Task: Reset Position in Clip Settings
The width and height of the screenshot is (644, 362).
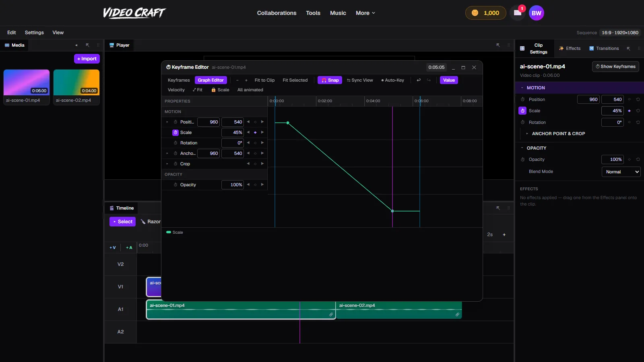Action: point(638,99)
